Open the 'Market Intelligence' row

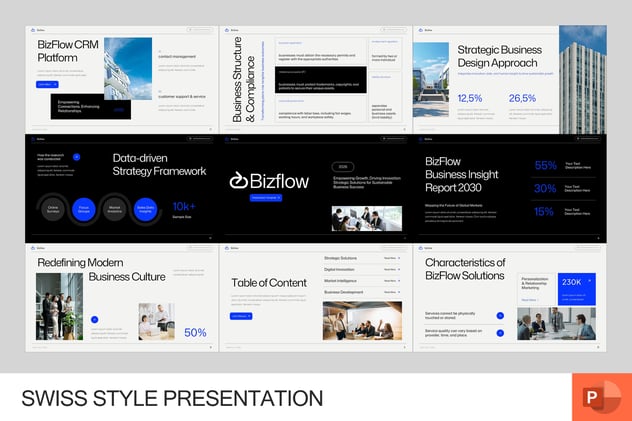(362, 280)
